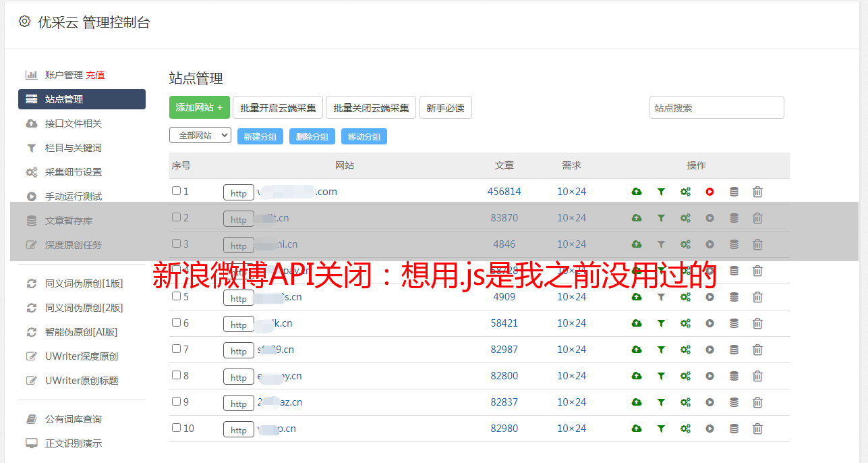Click the trash icon in row 9
Screen dimensions: 868x463
tap(757, 402)
